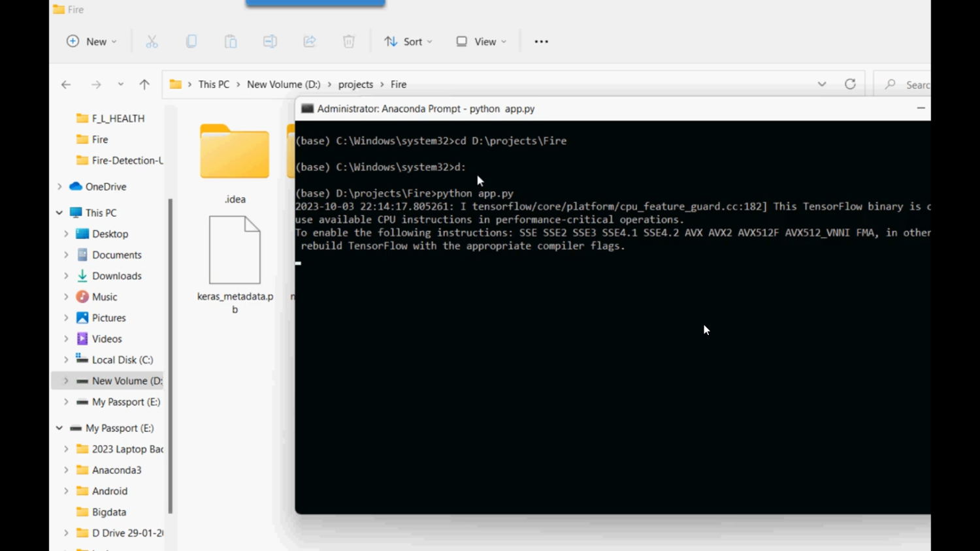The height and width of the screenshot is (551, 980).
Task: Navigate back with the left arrow
Action: coord(66,84)
